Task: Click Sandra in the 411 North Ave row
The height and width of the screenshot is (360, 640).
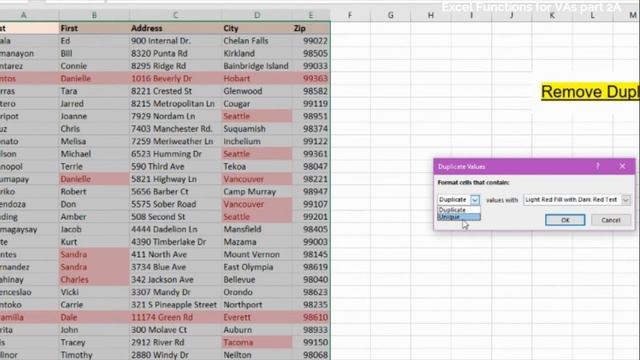Action: tap(94, 254)
